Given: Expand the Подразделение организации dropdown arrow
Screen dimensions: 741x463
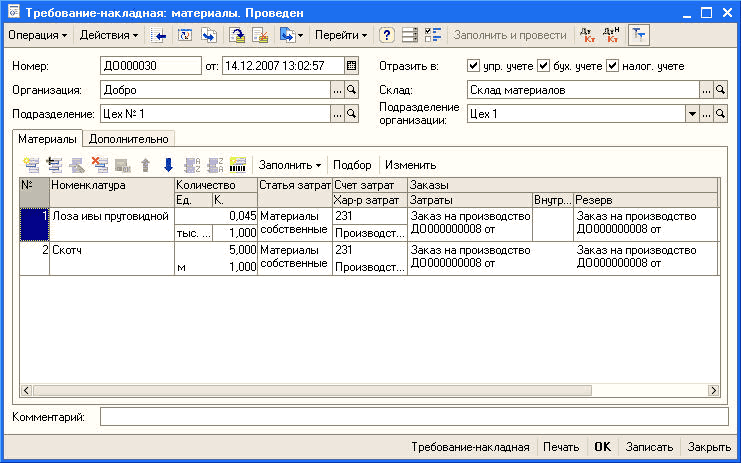Looking at the screenshot, I should click(691, 113).
